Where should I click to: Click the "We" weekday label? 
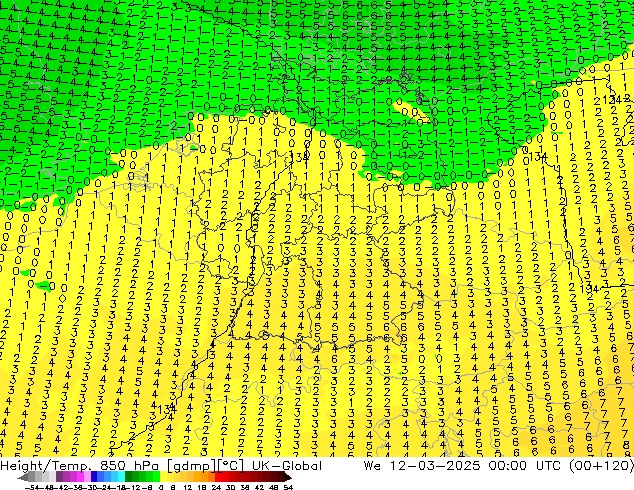click(x=372, y=466)
